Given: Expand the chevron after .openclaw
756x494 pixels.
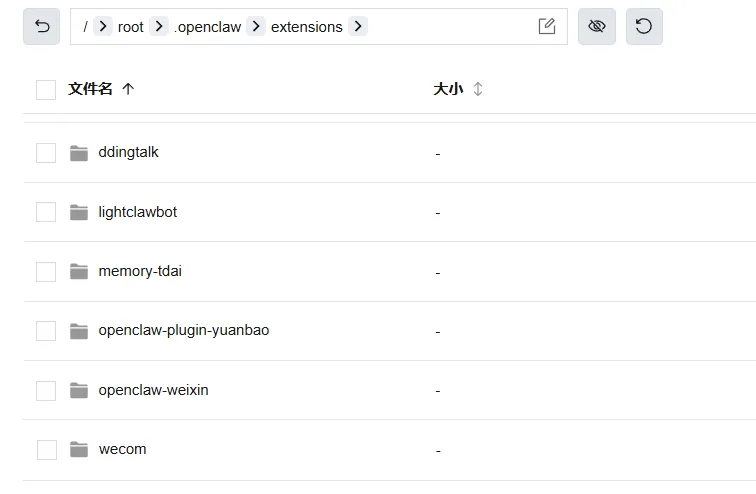Looking at the screenshot, I should tap(256, 27).
